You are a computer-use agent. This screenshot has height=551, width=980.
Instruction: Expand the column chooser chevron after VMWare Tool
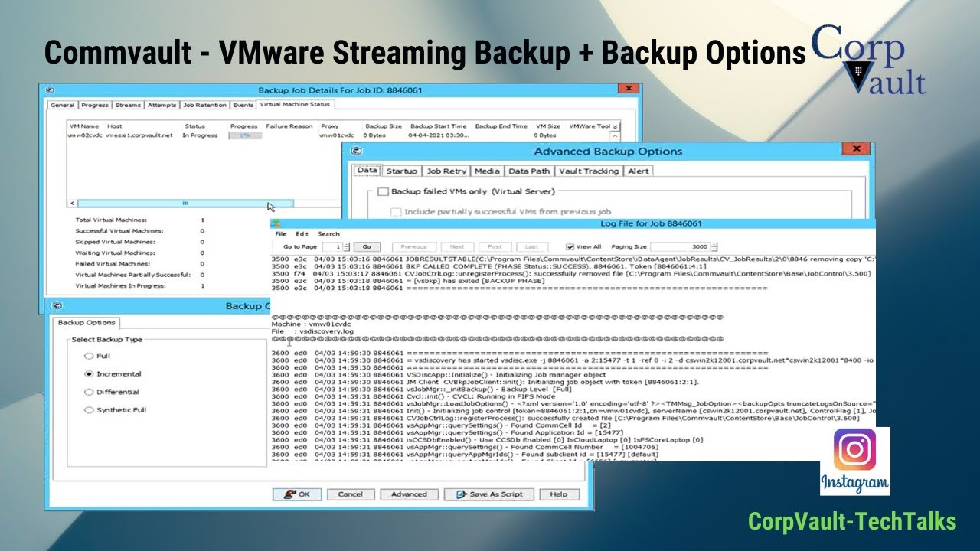615,126
